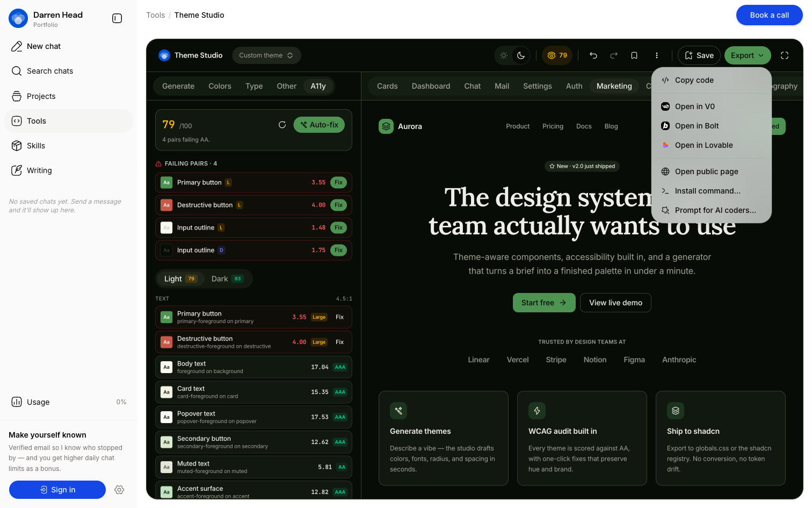Viewport: 812px width, 508px height.
Task: Click the Ship to shadcn layers icon
Action: tap(676, 411)
